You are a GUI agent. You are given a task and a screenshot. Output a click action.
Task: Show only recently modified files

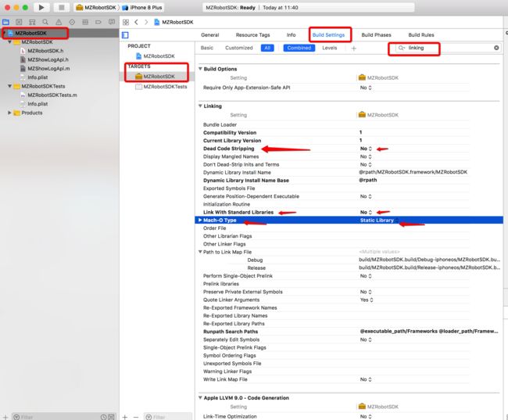(x=103, y=417)
